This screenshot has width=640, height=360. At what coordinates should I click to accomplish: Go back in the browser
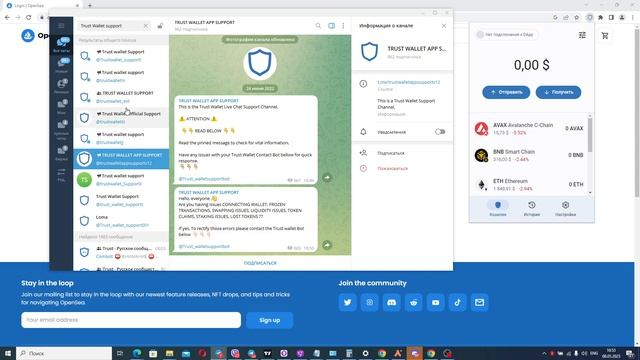[7, 17]
